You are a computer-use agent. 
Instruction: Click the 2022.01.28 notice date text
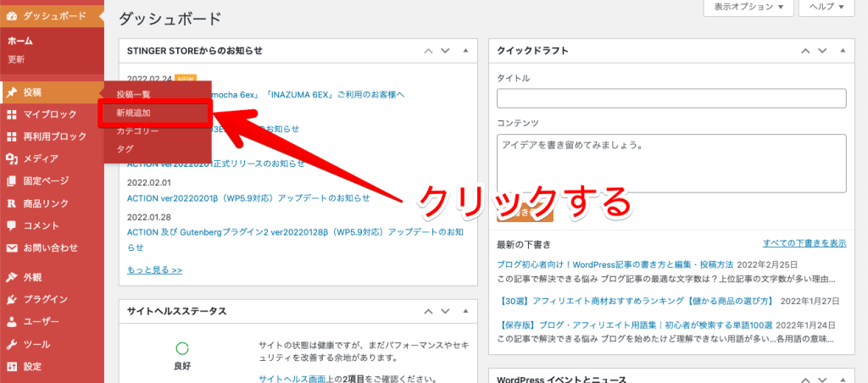click(149, 216)
